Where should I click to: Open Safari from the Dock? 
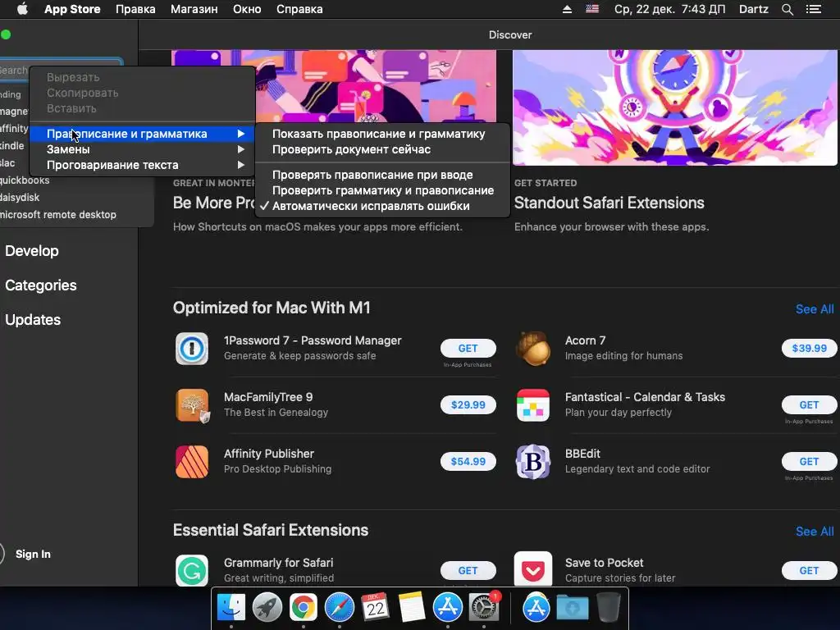(339, 608)
